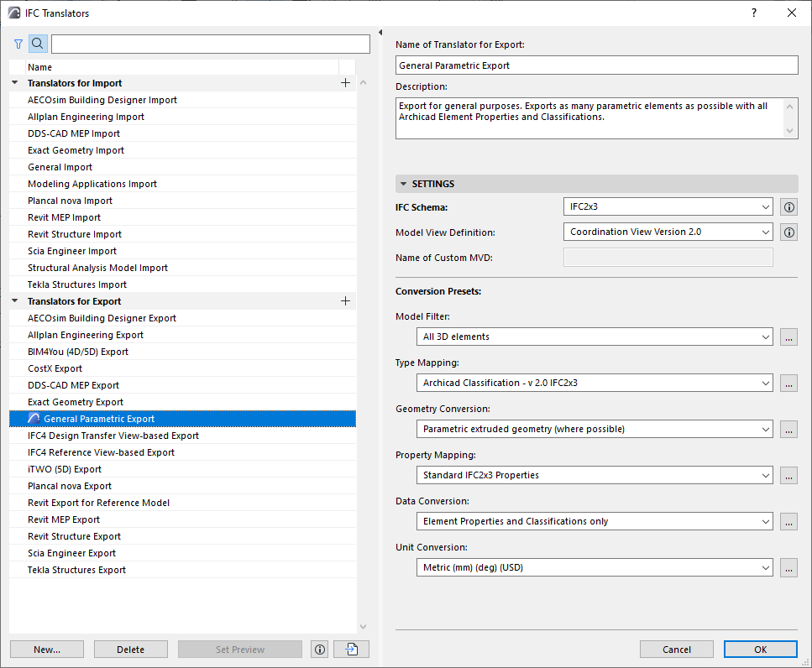
Task: Select Tekla Structures Import
Action: coord(182,284)
